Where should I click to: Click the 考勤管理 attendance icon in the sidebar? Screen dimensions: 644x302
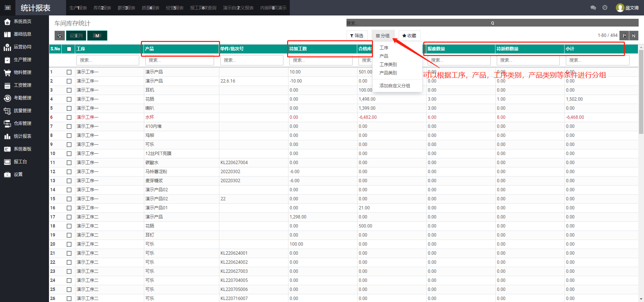pos(7,98)
